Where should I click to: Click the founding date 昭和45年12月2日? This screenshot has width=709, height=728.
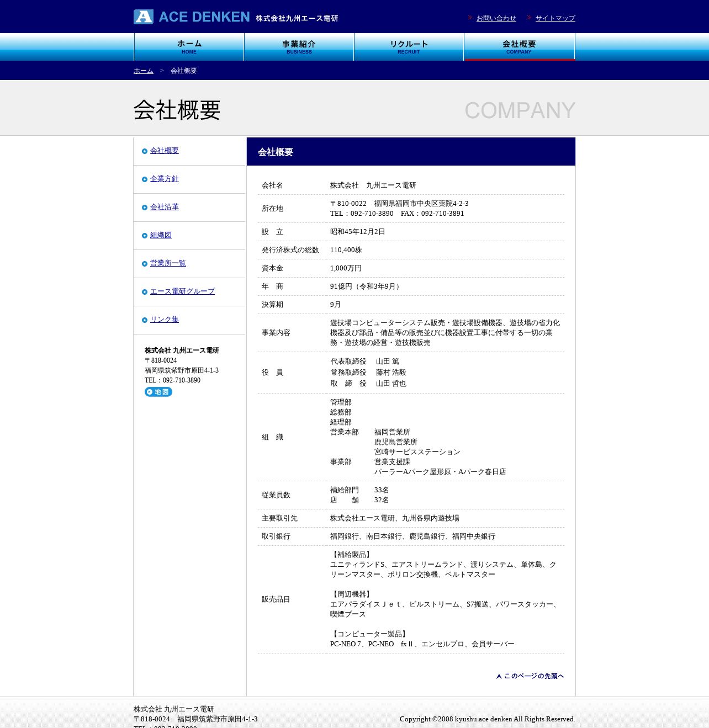tap(357, 232)
